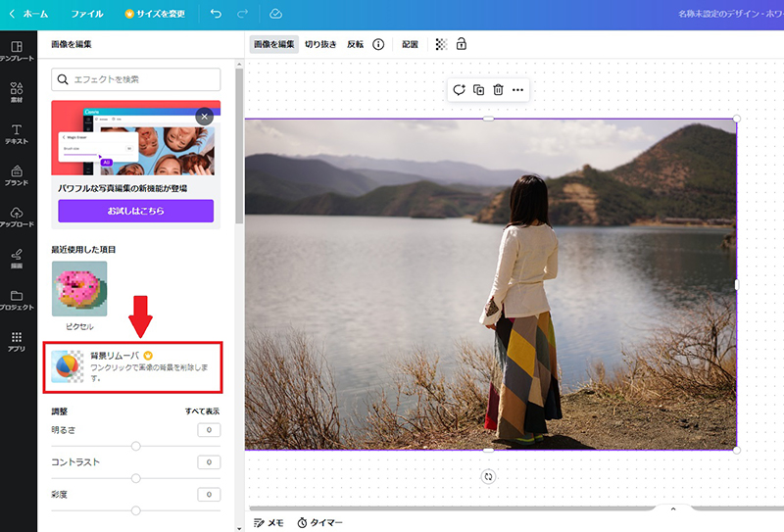
Task: Click the 明るさ brightness slider handle
Action: (135, 446)
